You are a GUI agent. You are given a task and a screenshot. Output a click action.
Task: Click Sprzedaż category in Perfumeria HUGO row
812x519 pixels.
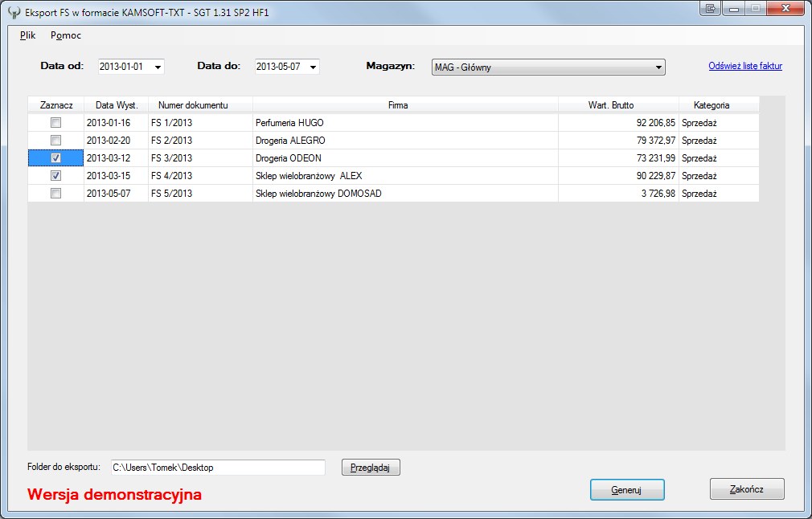click(x=719, y=123)
